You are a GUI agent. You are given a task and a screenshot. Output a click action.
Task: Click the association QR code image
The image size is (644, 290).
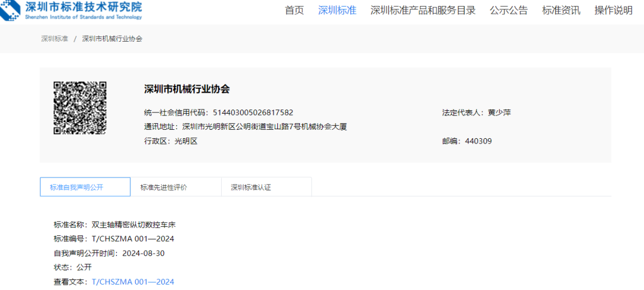click(x=80, y=108)
